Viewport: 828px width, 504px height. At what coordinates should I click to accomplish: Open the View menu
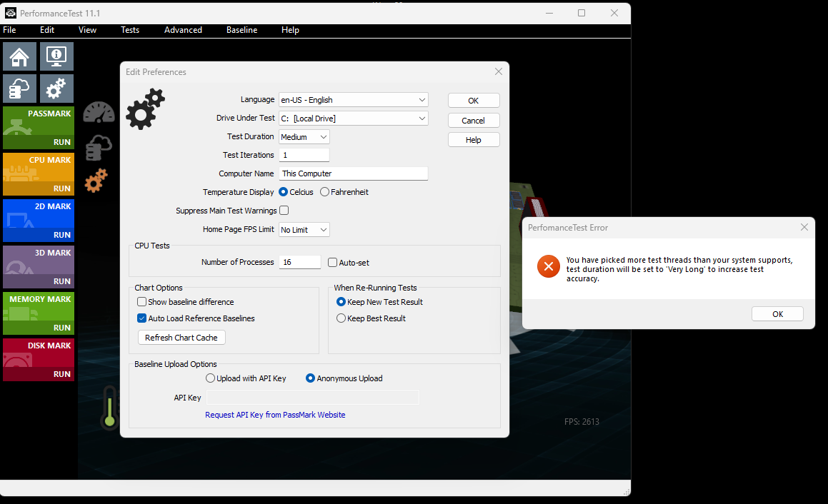click(x=87, y=30)
